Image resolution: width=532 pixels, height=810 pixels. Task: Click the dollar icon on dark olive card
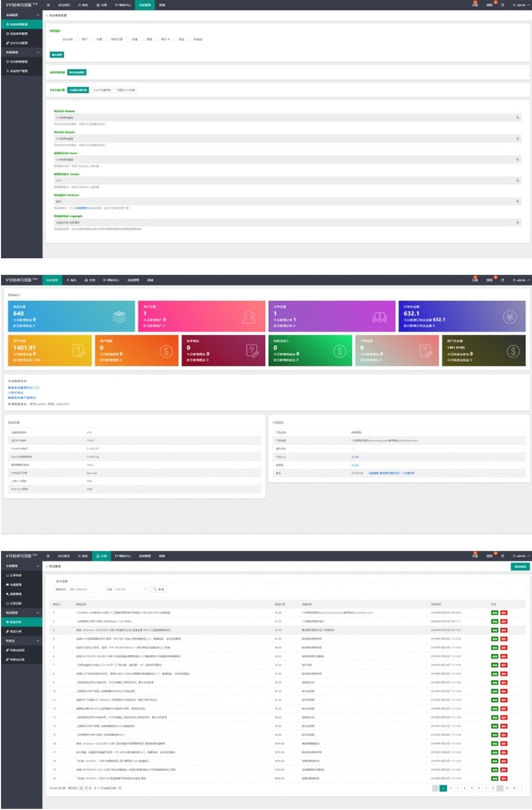(x=513, y=351)
